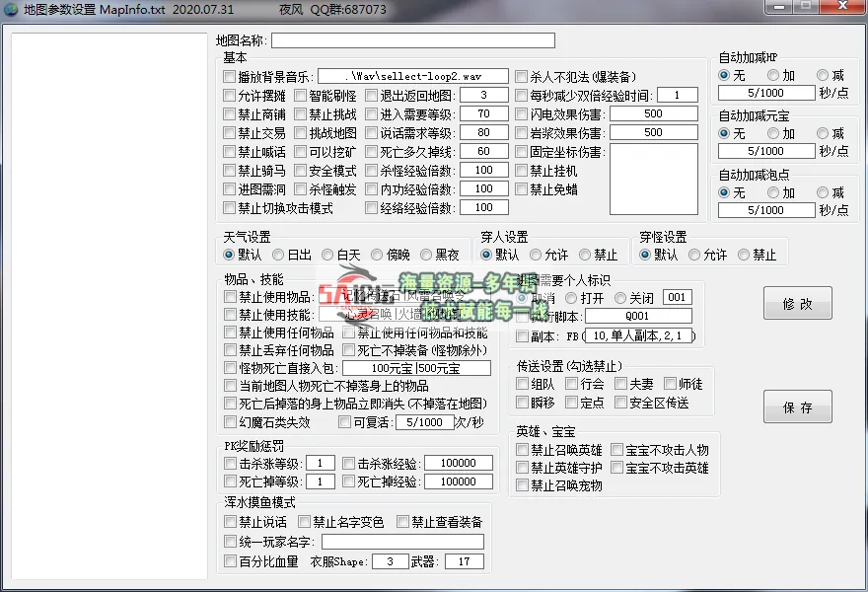This screenshot has width=868, height=592.
Task: Click 统一玩家名字 text field
Action: pyautogui.click(x=403, y=542)
